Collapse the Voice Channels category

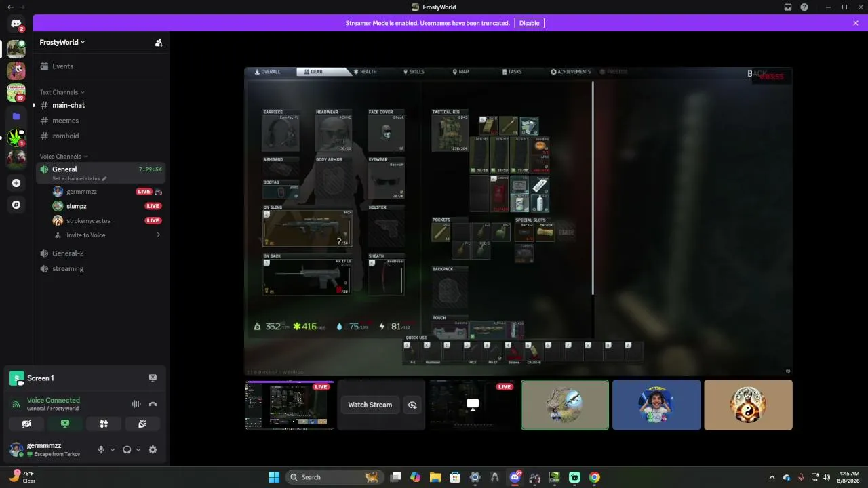64,157
